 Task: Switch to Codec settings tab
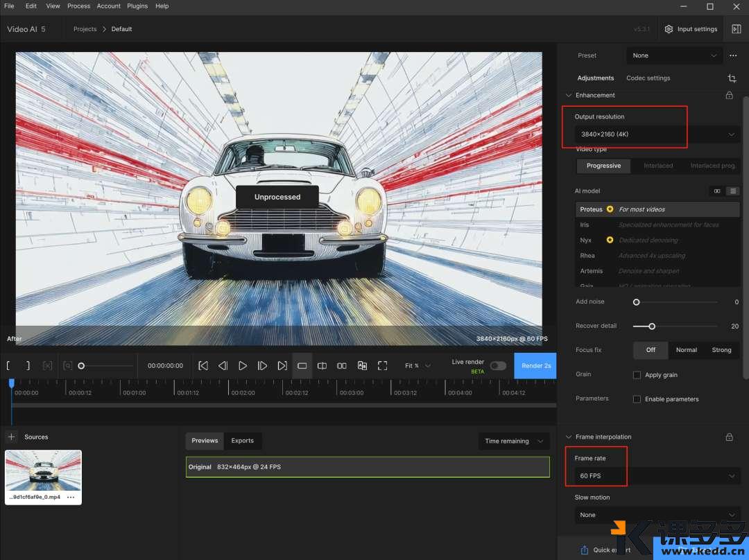(x=648, y=78)
